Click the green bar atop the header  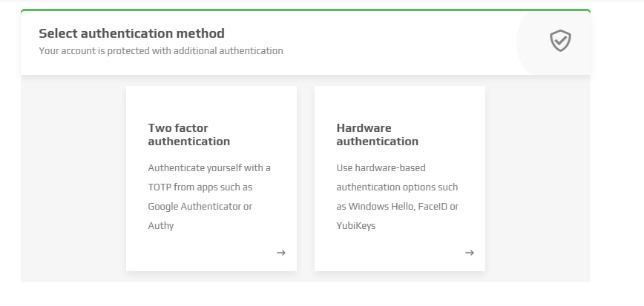click(305, 10)
